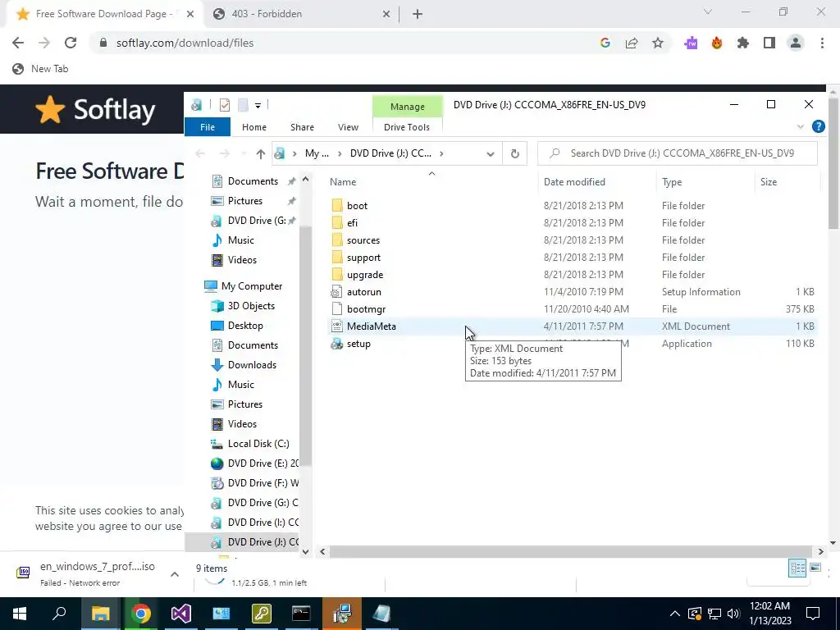Open Chrome's share this page icon
Screen dimensions: 840x630
click(x=632, y=43)
